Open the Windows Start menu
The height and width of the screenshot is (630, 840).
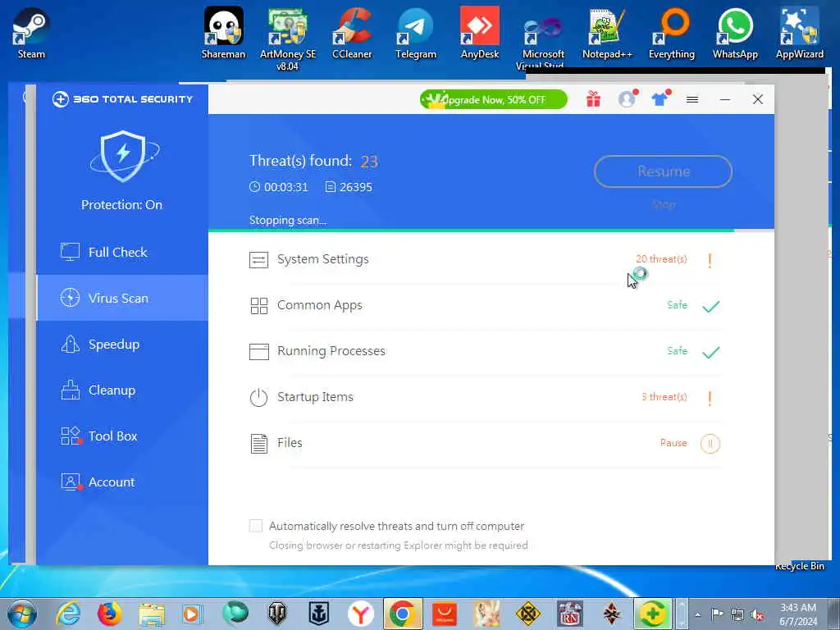(x=22, y=614)
